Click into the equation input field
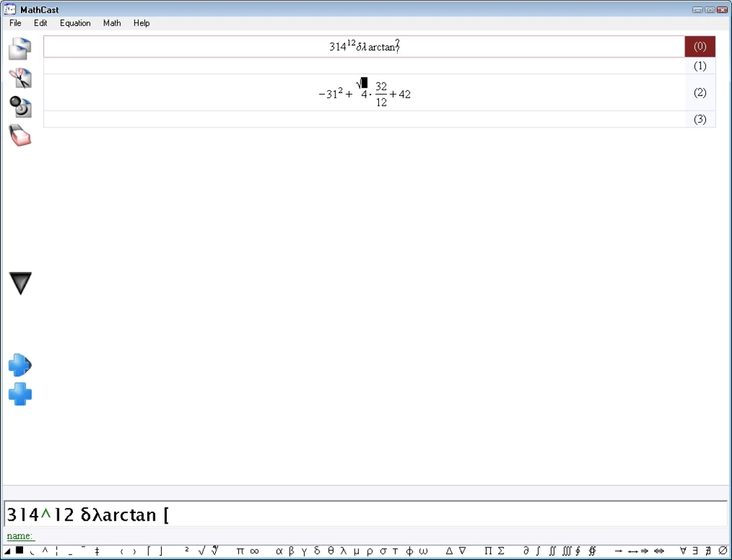The height and width of the screenshot is (560, 732). tap(366, 514)
